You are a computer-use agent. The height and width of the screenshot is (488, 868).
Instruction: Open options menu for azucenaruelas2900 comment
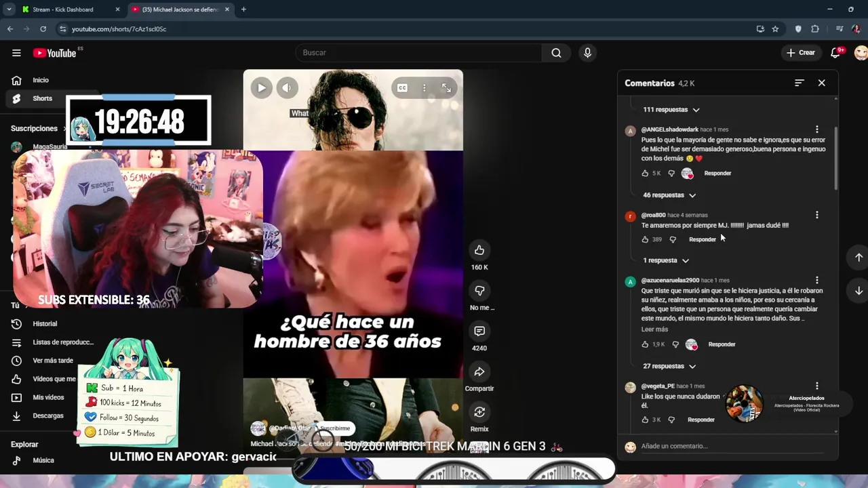click(817, 280)
